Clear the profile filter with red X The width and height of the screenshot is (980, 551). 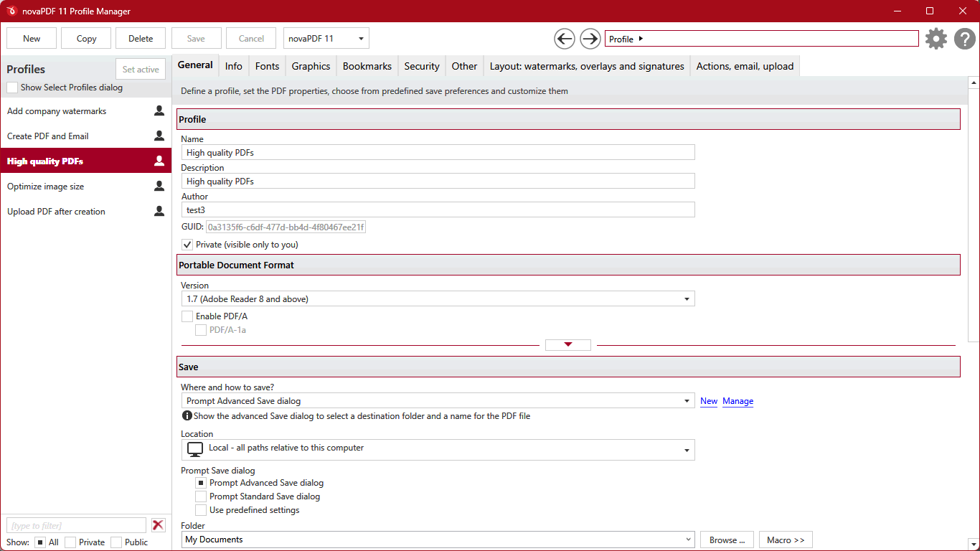click(x=159, y=525)
